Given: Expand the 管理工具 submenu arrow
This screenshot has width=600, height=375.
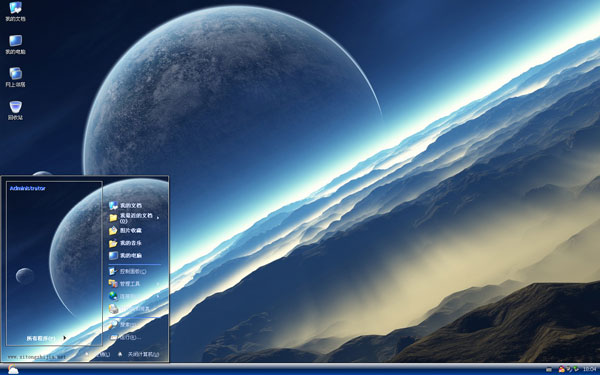Looking at the screenshot, I should 158,284.
